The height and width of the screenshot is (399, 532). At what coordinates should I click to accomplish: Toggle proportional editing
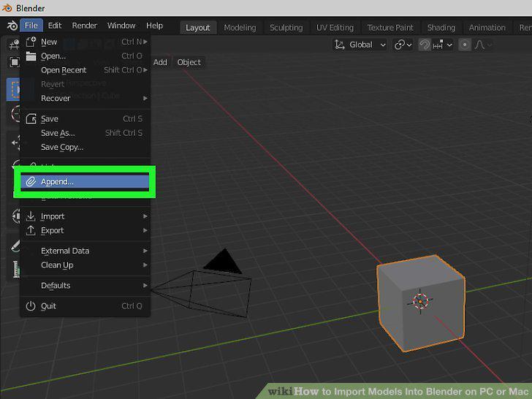465,45
